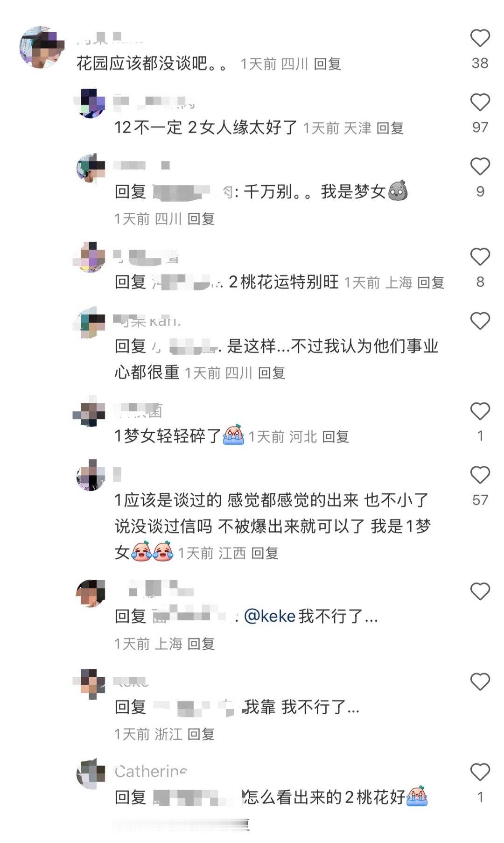The image size is (504, 843).
Task: Like Catherine's comment about 2桃花好
Action: click(x=480, y=772)
